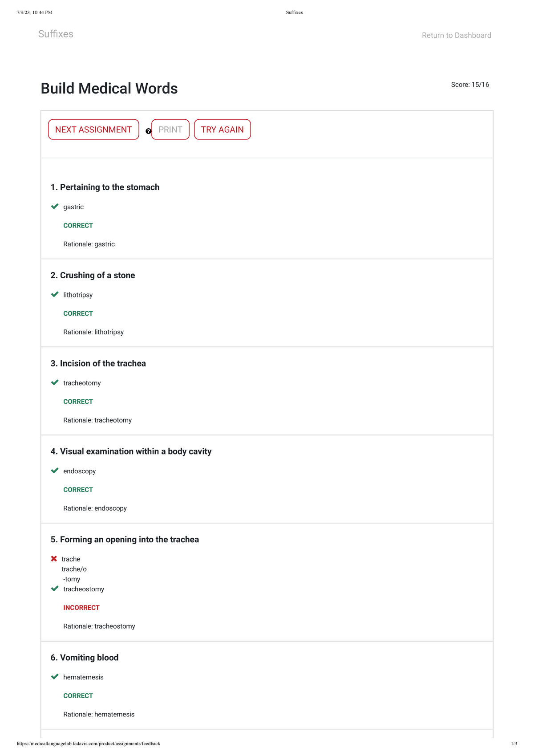
Task: Click Rationale: tracheostomy text
Action: [x=99, y=626]
